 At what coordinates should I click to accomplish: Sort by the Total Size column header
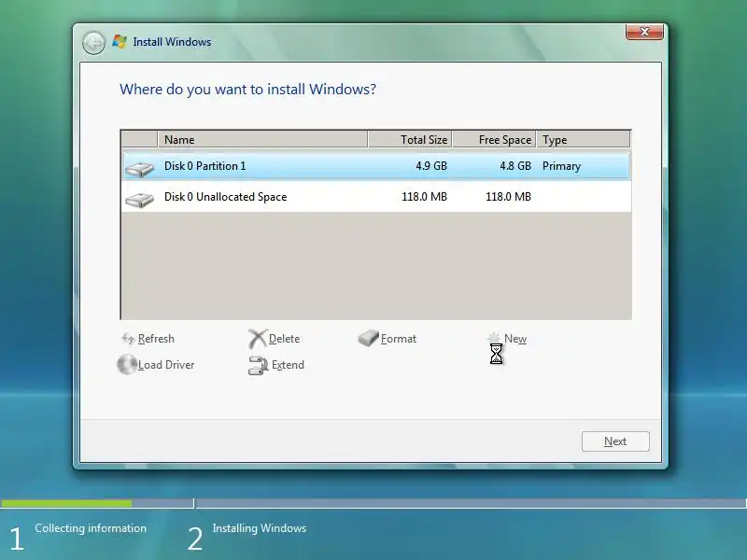tap(410, 139)
